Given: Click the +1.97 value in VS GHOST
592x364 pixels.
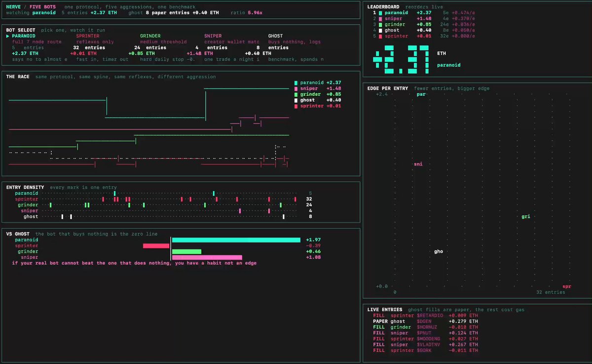Looking at the screenshot, I should [x=313, y=240].
